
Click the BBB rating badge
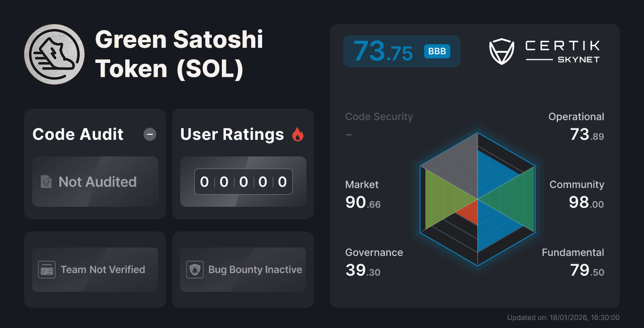(x=437, y=51)
